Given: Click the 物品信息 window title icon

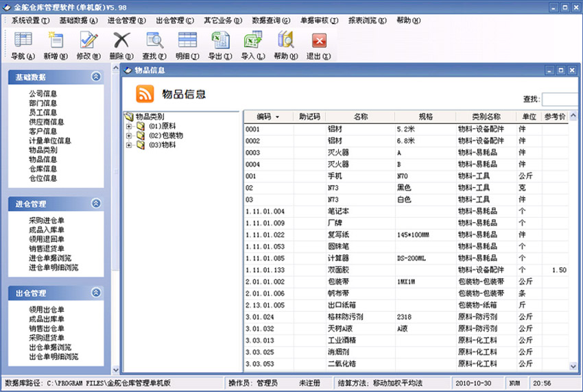Looking at the screenshot, I should (128, 70).
